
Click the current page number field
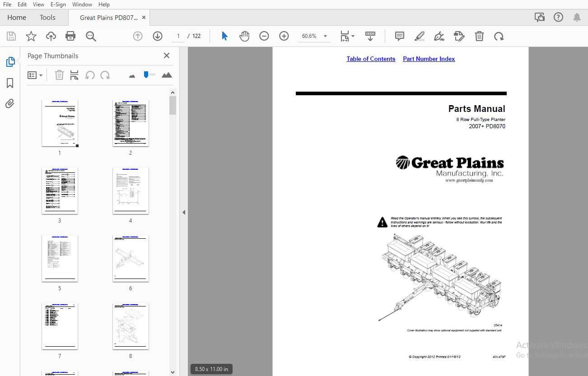(x=178, y=36)
